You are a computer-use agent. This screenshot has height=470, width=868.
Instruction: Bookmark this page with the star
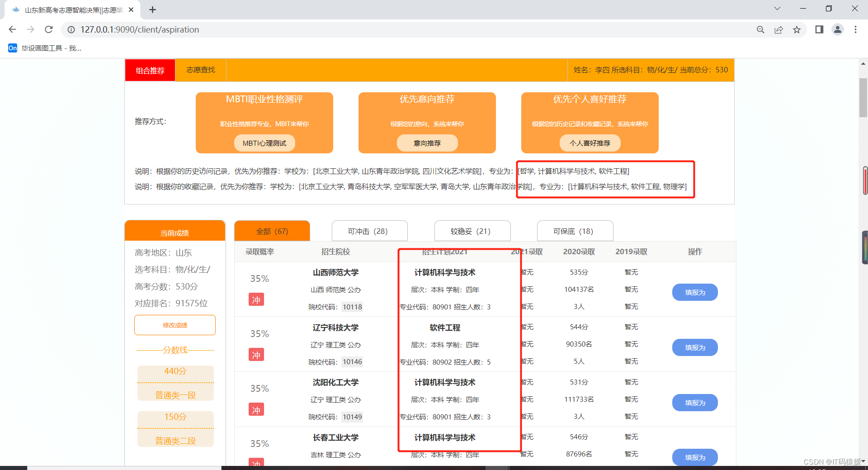pyautogui.click(x=797, y=29)
